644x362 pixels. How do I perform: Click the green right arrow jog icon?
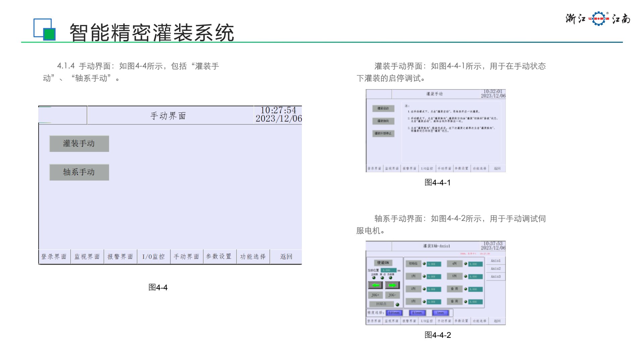(x=392, y=285)
